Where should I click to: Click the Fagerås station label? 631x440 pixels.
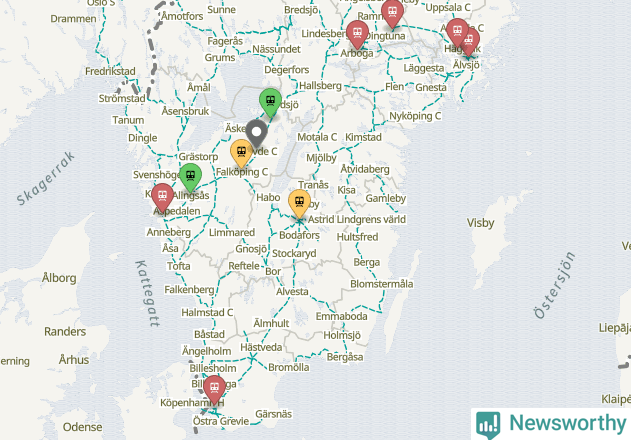[225, 41]
